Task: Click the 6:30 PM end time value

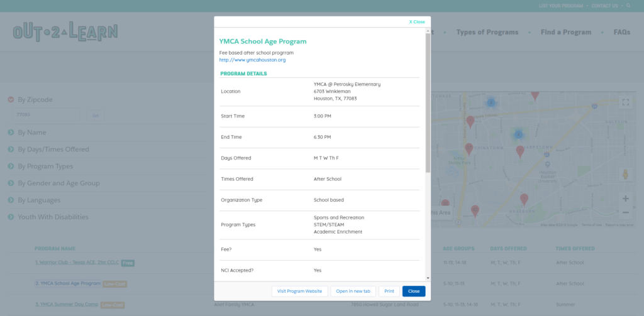Action: pyautogui.click(x=323, y=137)
